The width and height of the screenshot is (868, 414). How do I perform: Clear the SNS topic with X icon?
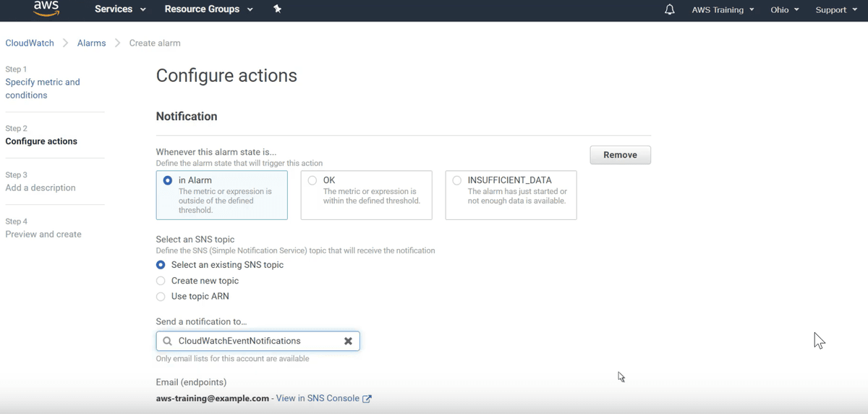click(348, 341)
